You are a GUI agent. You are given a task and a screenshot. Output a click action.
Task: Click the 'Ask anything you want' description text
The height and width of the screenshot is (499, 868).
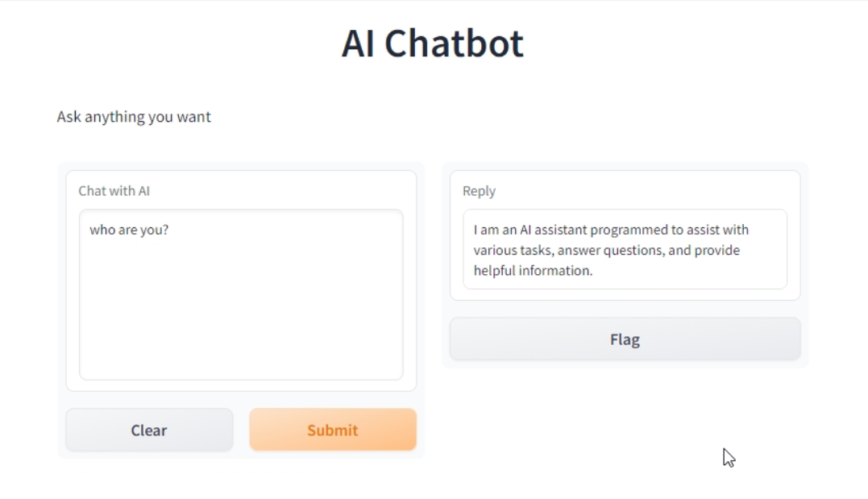pyautogui.click(x=134, y=117)
